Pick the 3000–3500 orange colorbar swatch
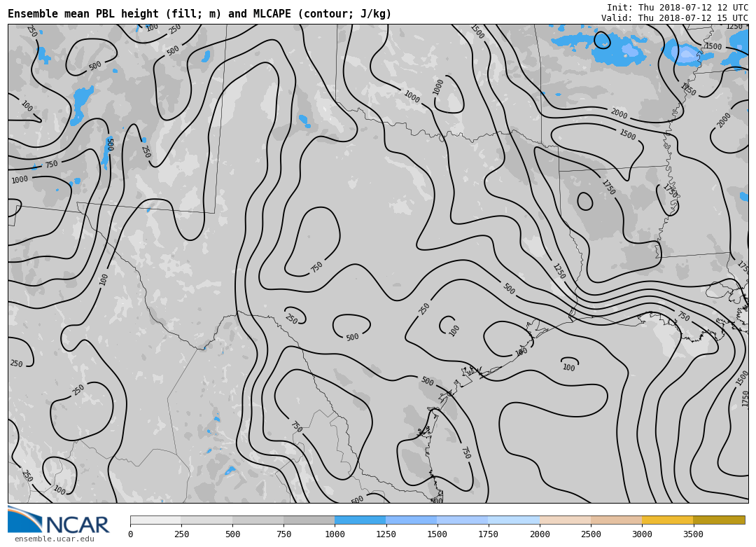 coord(667,520)
